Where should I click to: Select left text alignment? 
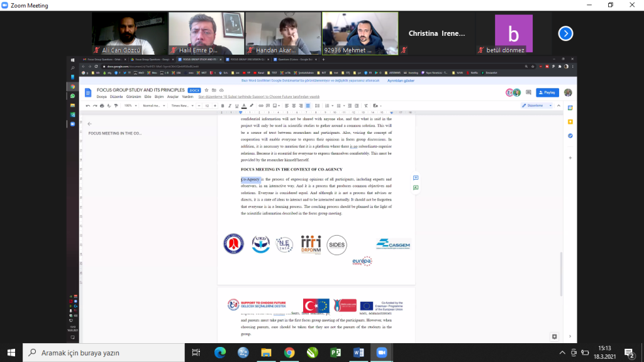[x=287, y=106]
